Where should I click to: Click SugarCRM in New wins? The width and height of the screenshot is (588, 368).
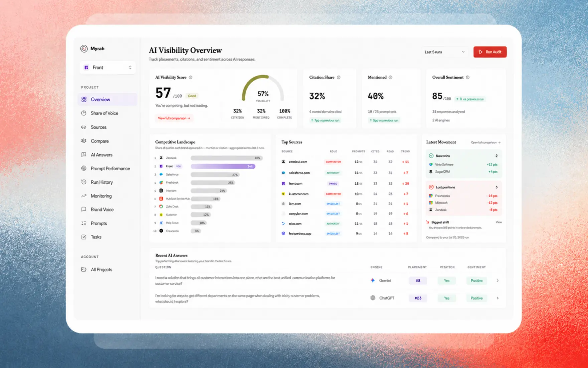click(x=442, y=172)
